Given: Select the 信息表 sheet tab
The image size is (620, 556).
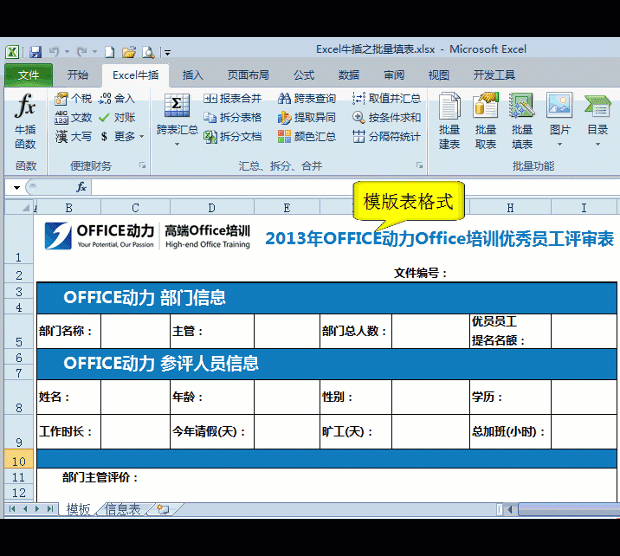Looking at the screenshot, I should 123,509.
